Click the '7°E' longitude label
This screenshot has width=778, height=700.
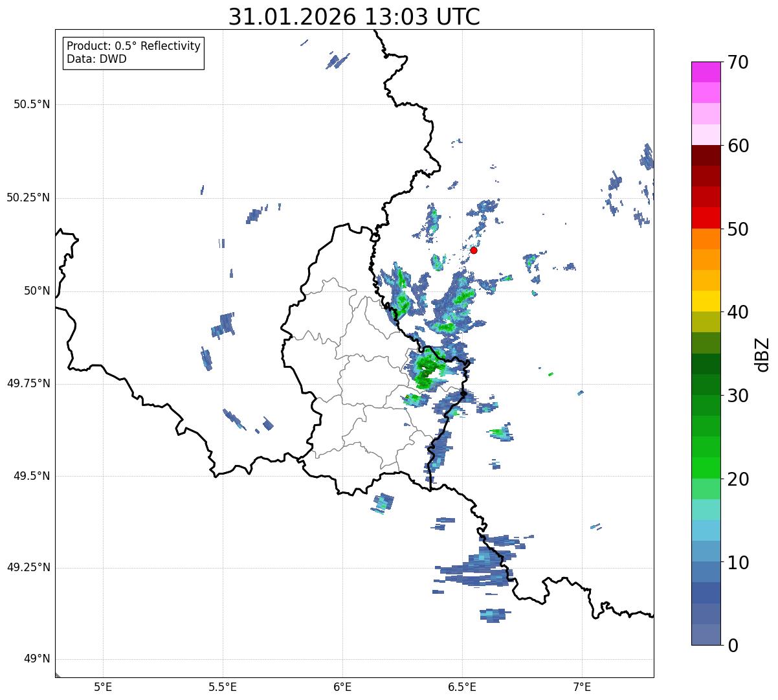click(582, 687)
